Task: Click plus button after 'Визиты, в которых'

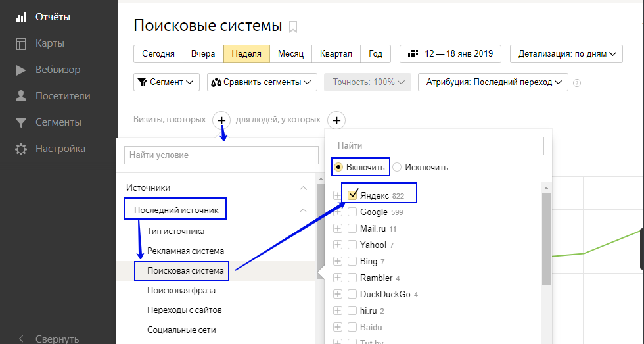Action: click(x=222, y=120)
